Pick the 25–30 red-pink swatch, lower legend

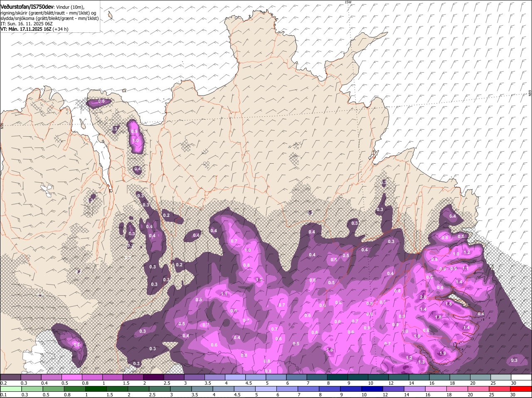click(x=500, y=389)
